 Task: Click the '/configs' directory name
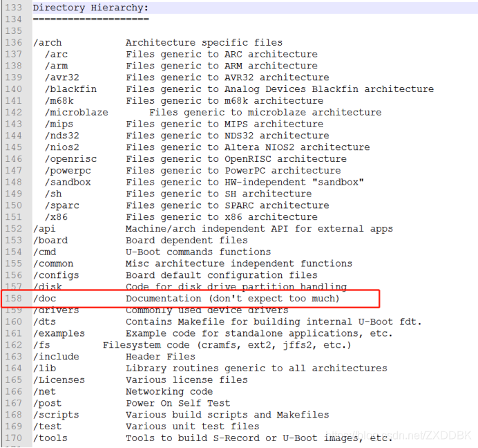(56, 275)
